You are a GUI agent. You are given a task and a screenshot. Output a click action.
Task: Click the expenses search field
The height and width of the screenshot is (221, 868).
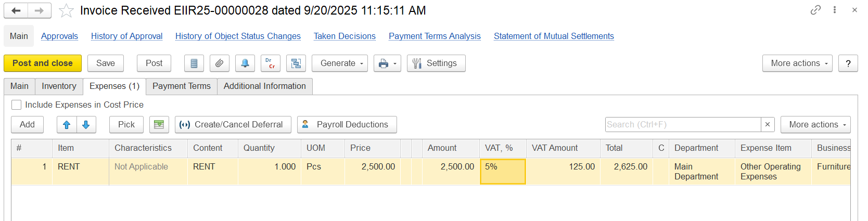682,125
